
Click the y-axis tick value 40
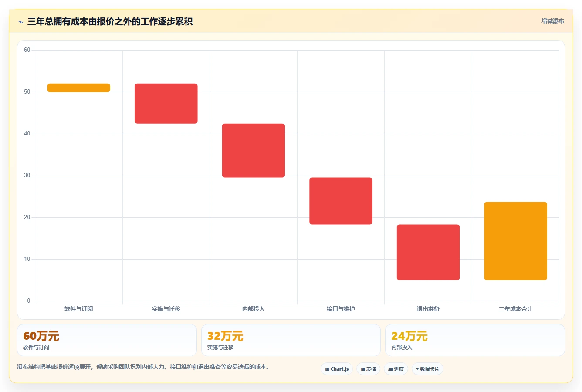(27, 134)
